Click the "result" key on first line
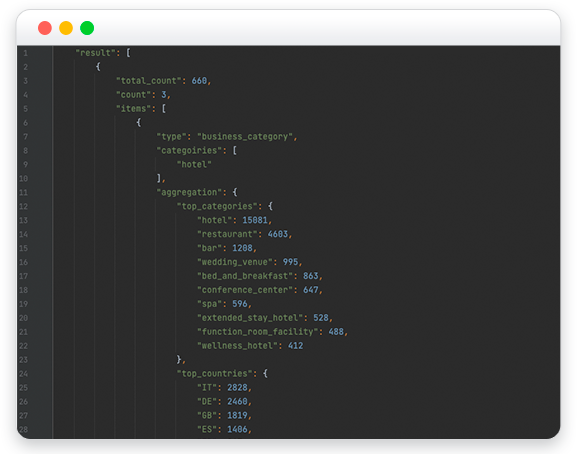The image size is (577, 454). (95, 53)
